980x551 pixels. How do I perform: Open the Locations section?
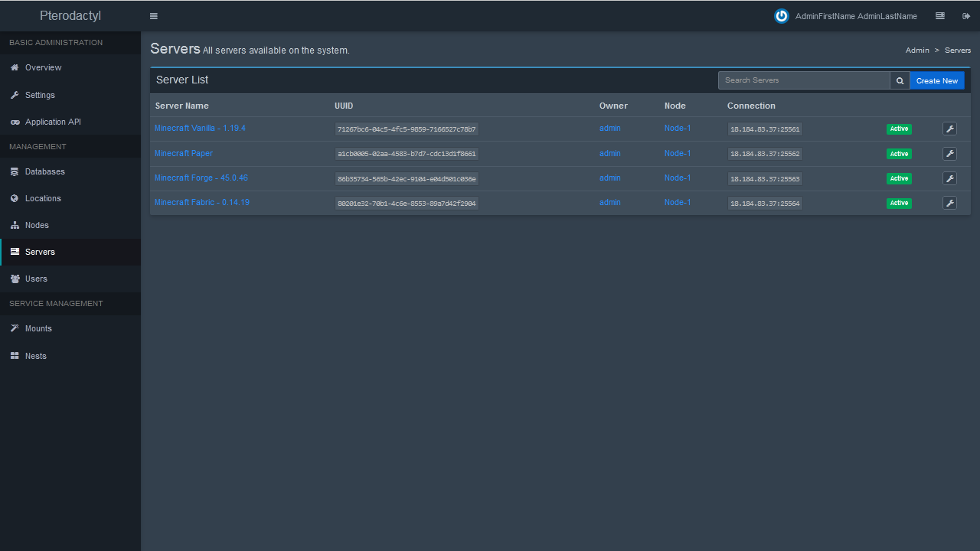pyautogui.click(x=70, y=198)
